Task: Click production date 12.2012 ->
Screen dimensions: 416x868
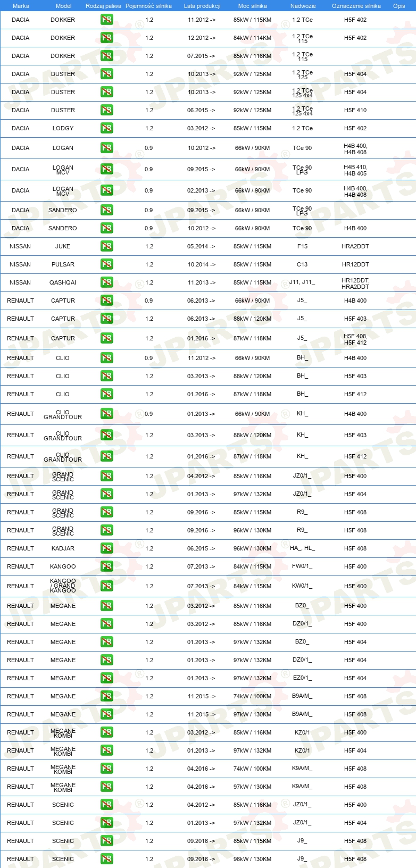Action: 202,38
